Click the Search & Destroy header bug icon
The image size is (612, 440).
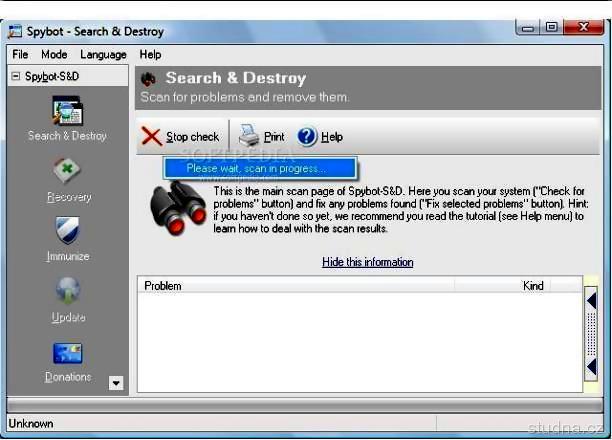click(x=149, y=79)
